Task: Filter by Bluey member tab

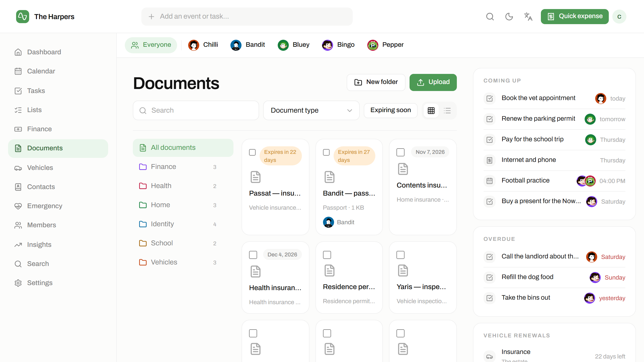Action: click(x=294, y=45)
